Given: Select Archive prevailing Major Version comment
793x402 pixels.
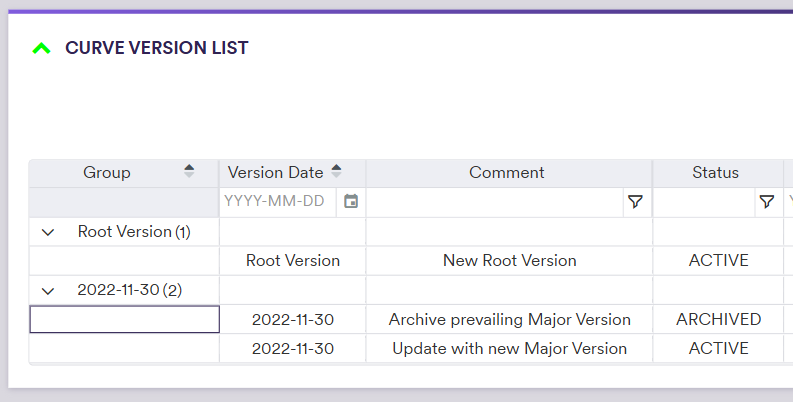Looking at the screenshot, I should tap(509, 320).
